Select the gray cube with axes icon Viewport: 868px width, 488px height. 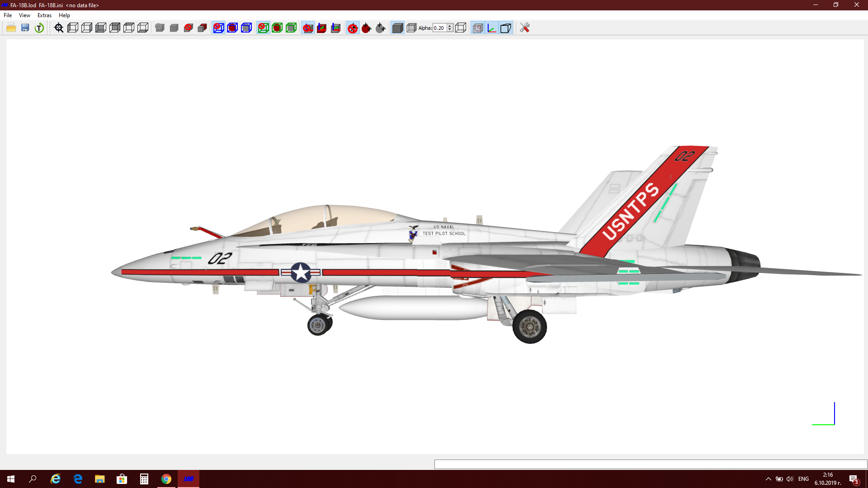click(x=336, y=28)
